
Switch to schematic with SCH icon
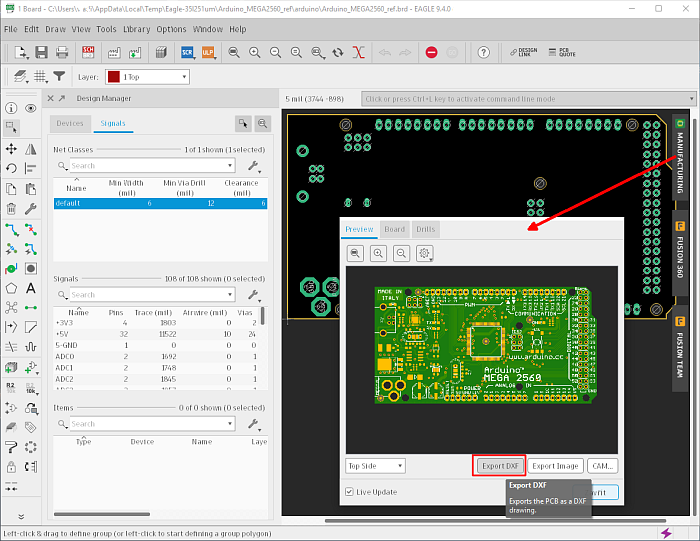tap(88, 52)
